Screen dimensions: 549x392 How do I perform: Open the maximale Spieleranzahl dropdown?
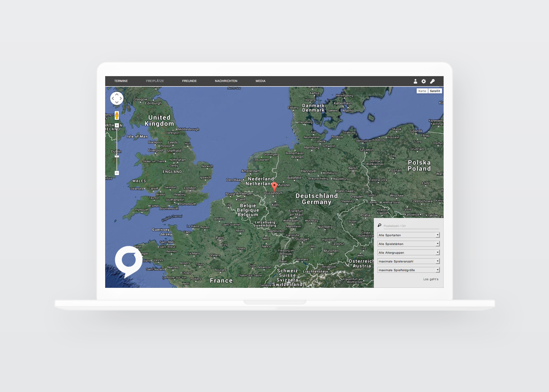(x=408, y=261)
